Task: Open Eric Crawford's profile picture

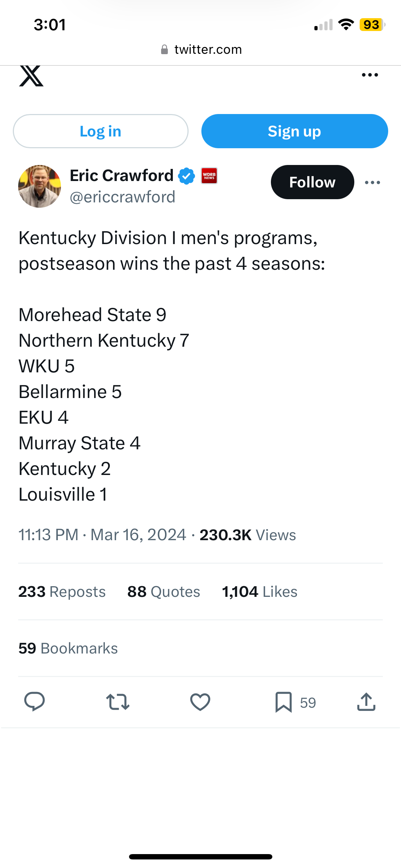Action: [x=40, y=186]
